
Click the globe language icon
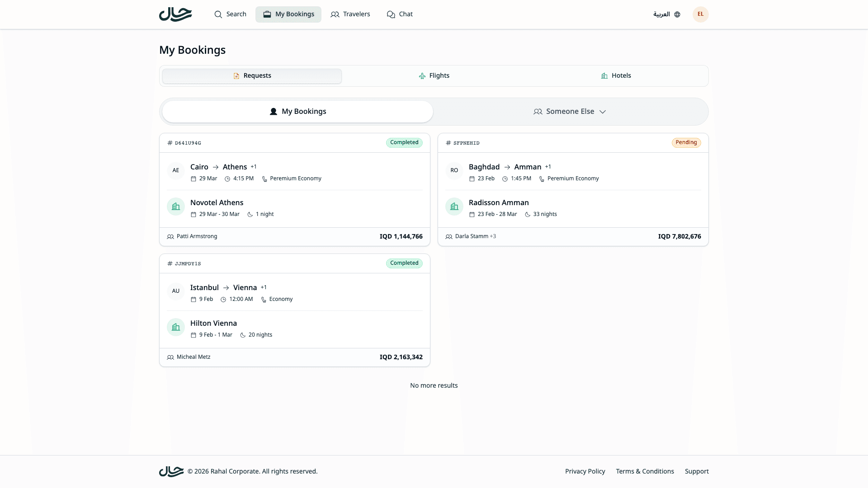pos(677,14)
